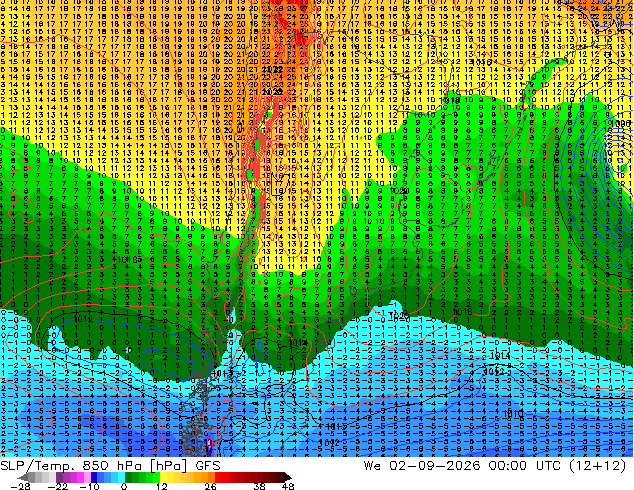Image resolution: width=634 pixels, height=490 pixels.
Task: Click the 1000 isobar label on the right edge
Action: click(x=621, y=123)
